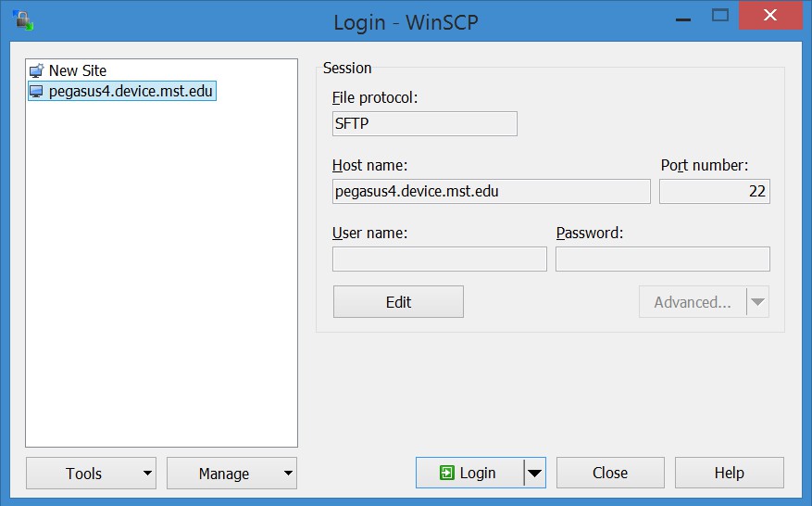The image size is (812, 506).
Task: Click the Host name field
Action: coord(491,192)
